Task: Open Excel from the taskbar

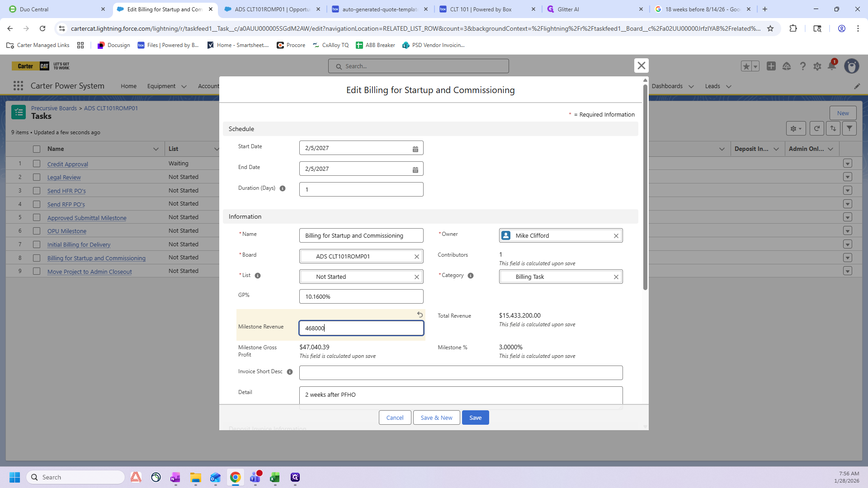Action: [275, 478]
